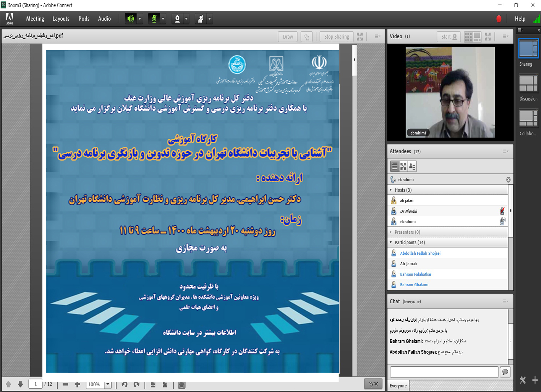Toggle the webcam button in top toolbar

coord(177,19)
